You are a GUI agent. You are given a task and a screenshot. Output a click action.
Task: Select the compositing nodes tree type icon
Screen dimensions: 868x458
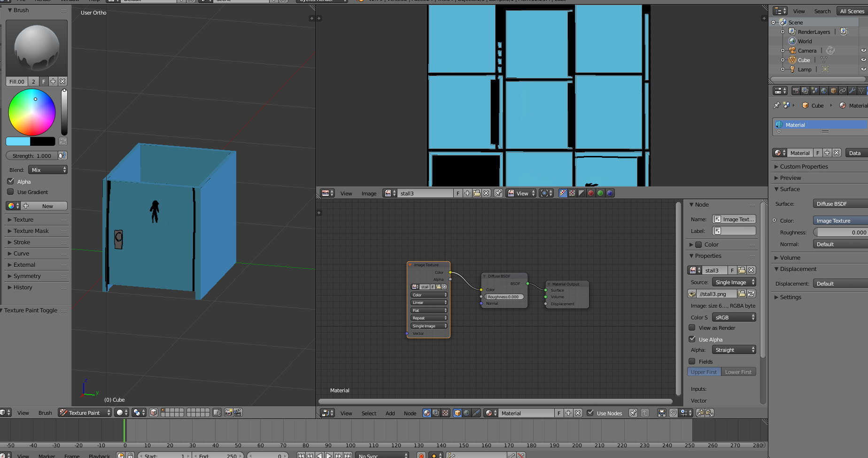[436, 413]
